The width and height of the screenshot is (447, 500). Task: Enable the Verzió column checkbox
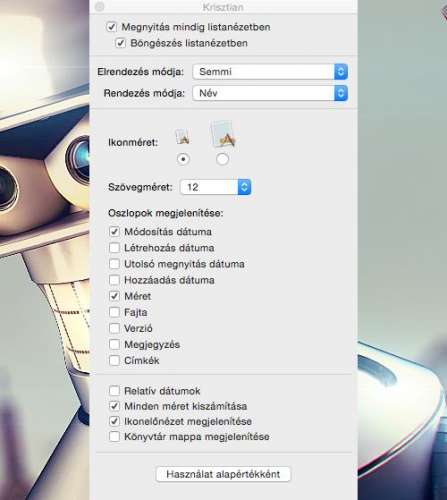(114, 328)
